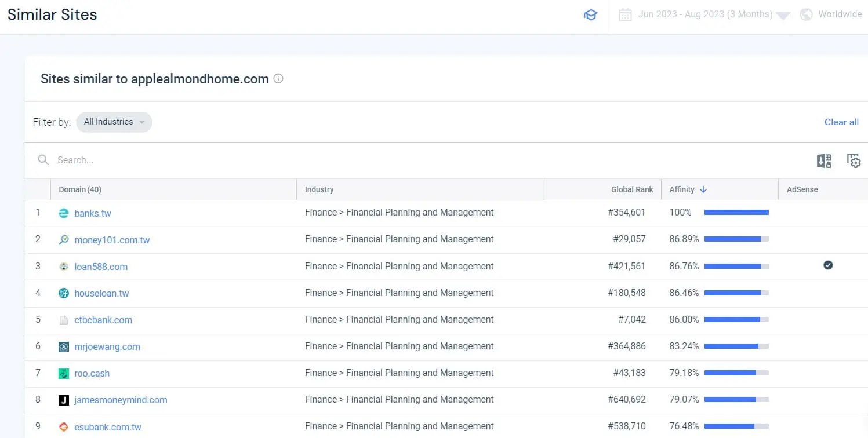868x438 pixels.
Task: Click the mrjoewang.com favicon
Action: pos(64,346)
